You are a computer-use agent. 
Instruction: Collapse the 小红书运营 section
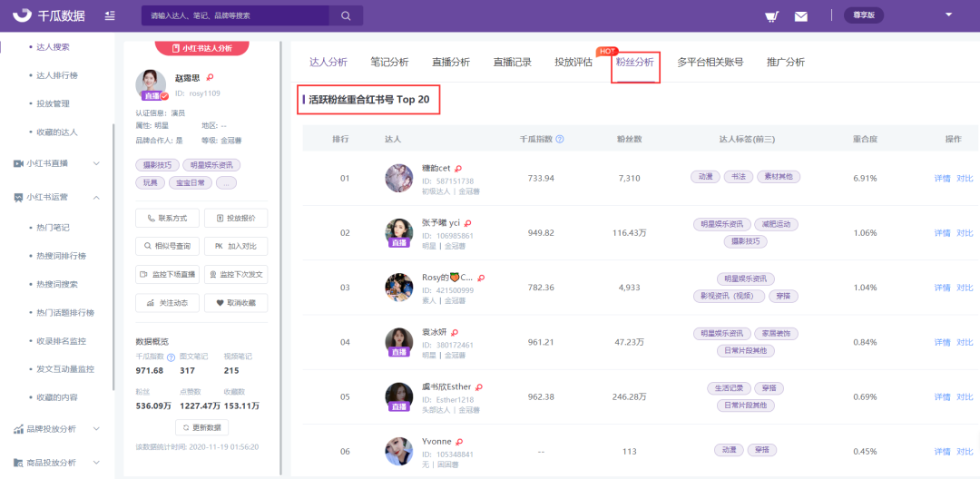coord(57,198)
